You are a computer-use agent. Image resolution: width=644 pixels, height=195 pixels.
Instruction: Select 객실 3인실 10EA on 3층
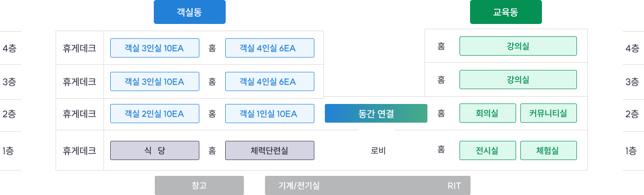pyautogui.click(x=154, y=81)
